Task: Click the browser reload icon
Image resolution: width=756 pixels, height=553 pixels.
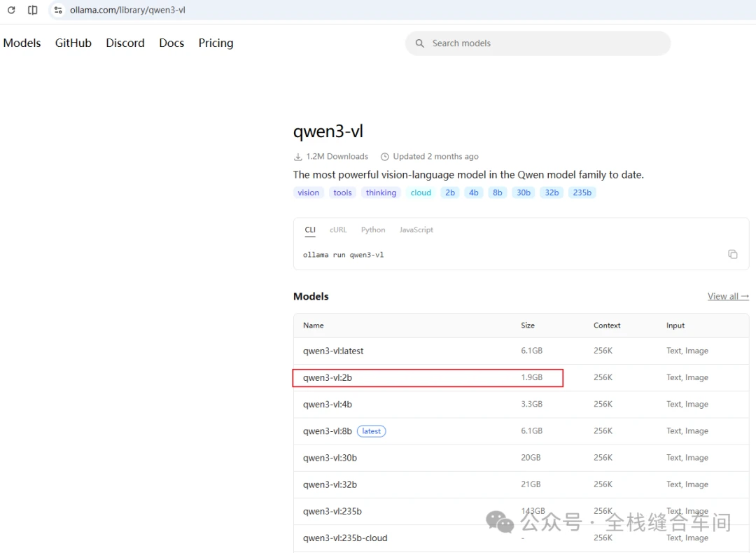Action: (11, 10)
